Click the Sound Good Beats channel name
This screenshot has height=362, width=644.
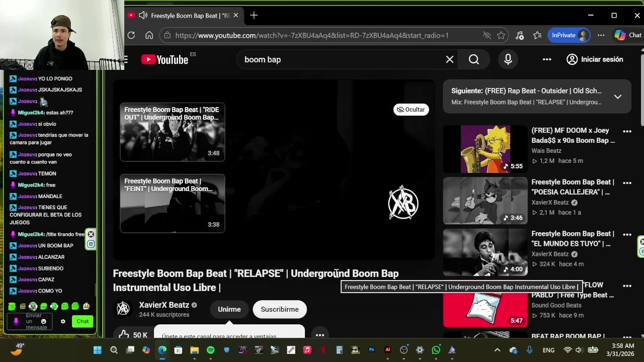556,305
